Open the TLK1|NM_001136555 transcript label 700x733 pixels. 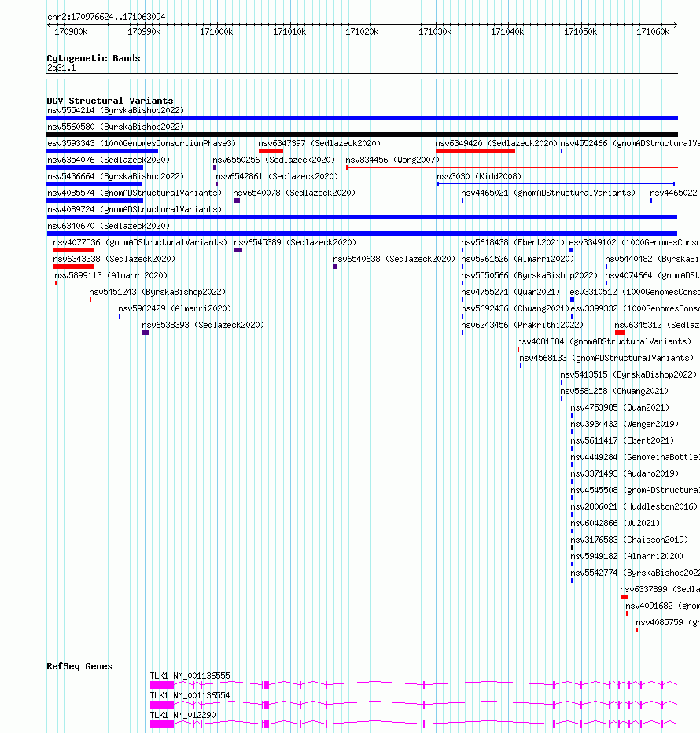190,676
